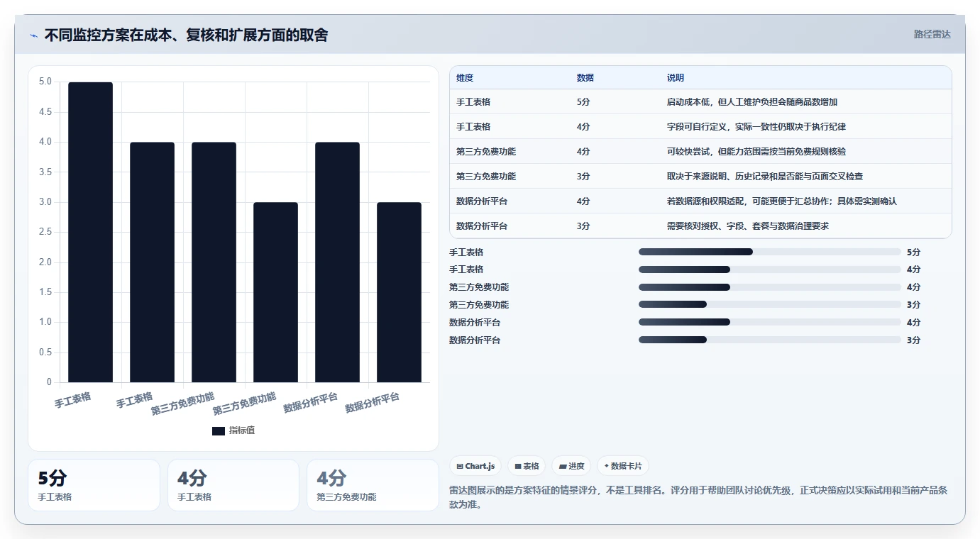Click the last 数据分析平台 progress bar showing 3分
The width and height of the screenshot is (980, 539).
770,340
